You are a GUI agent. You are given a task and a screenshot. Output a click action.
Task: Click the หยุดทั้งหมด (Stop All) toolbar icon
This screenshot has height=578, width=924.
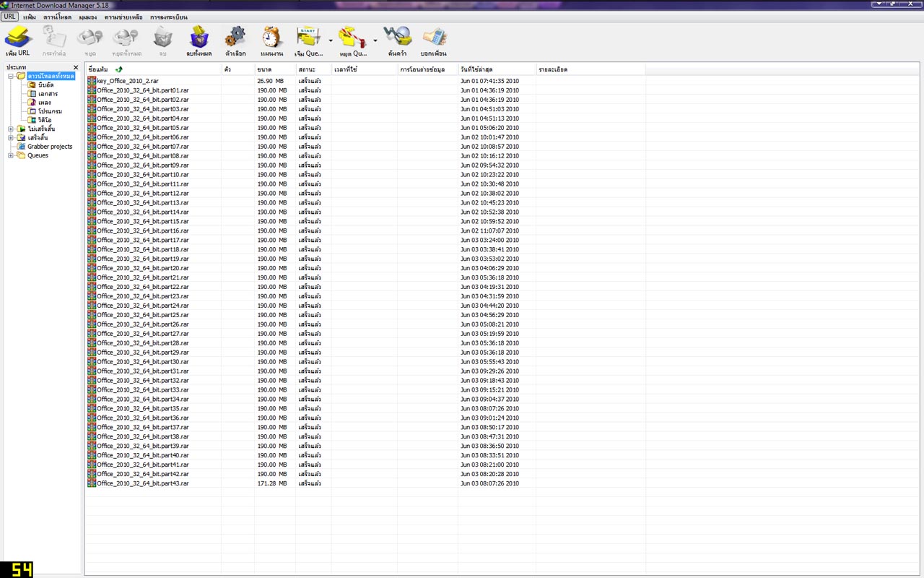click(x=126, y=37)
